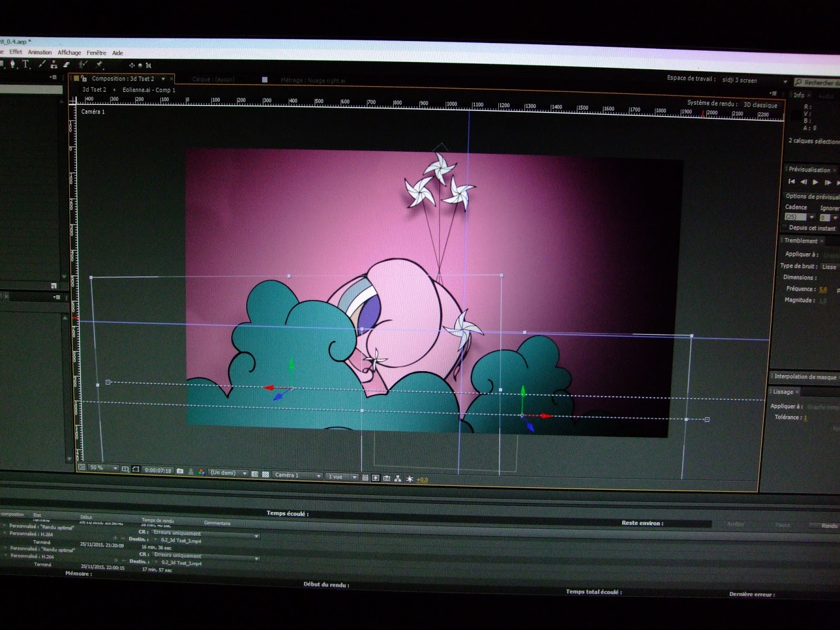The width and height of the screenshot is (840, 630).
Task: Click the current time 0:00:07:18
Action: [157, 470]
